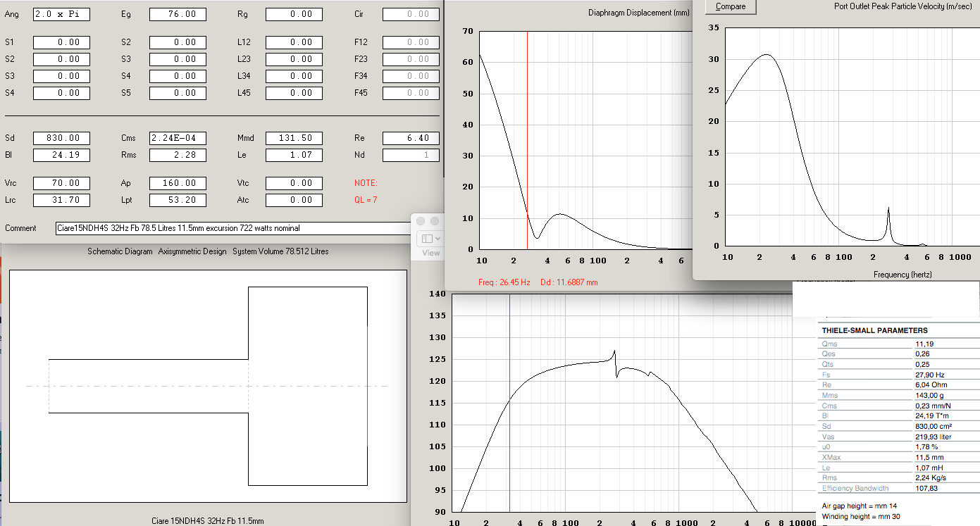
Task: Open the View sidebar layout icon
Action: point(428,237)
